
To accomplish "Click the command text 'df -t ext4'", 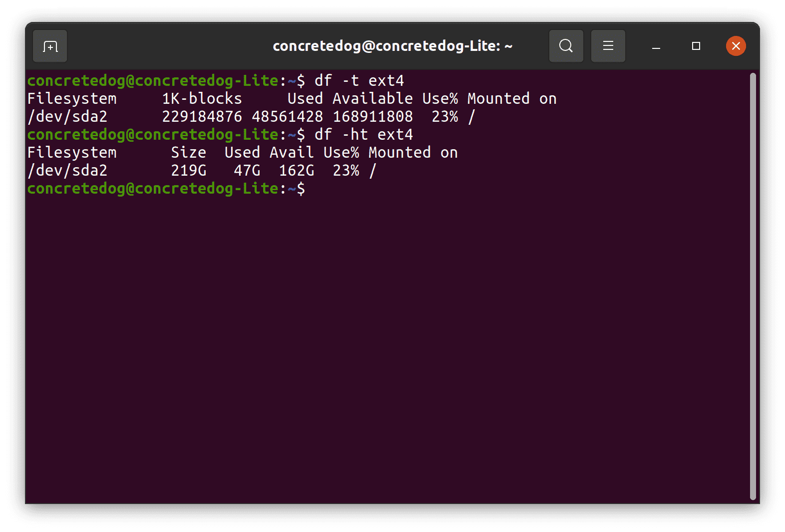I will [359, 80].
